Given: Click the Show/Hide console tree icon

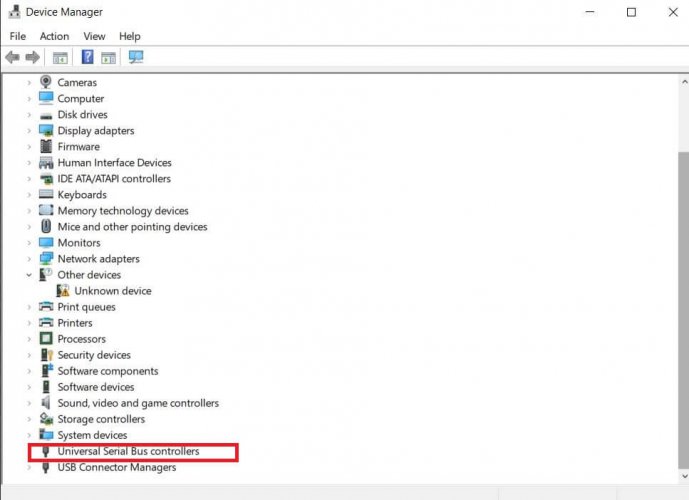Looking at the screenshot, I should (x=60, y=58).
